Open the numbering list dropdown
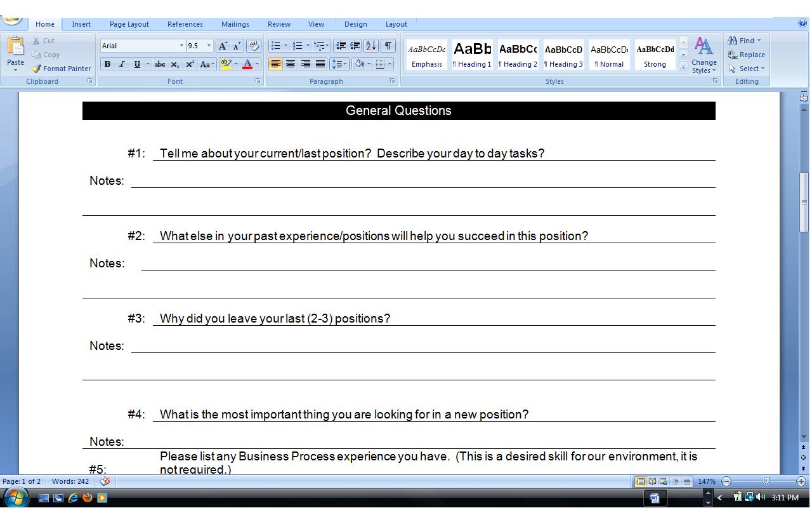This screenshot has height=508, width=812. (308, 46)
